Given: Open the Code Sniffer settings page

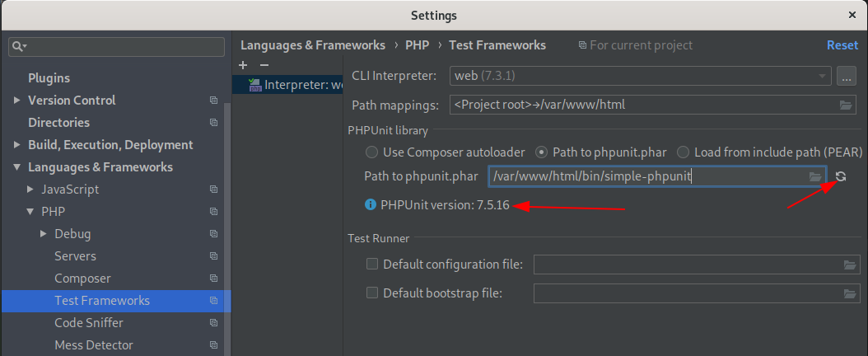Looking at the screenshot, I should click(89, 323).
